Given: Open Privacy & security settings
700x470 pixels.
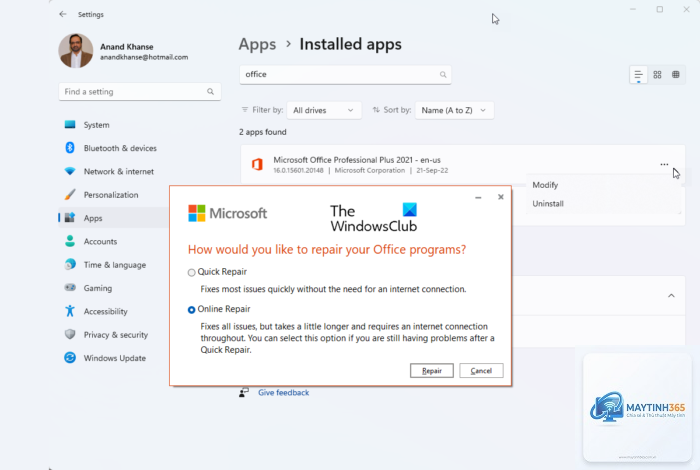Looking at the screenshot, I should point(114,335).
